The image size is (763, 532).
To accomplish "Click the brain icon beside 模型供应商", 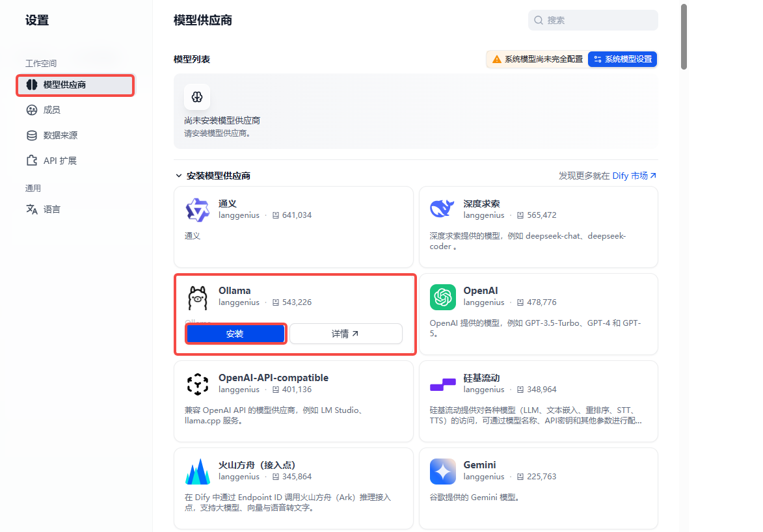I will click(32, 85).
